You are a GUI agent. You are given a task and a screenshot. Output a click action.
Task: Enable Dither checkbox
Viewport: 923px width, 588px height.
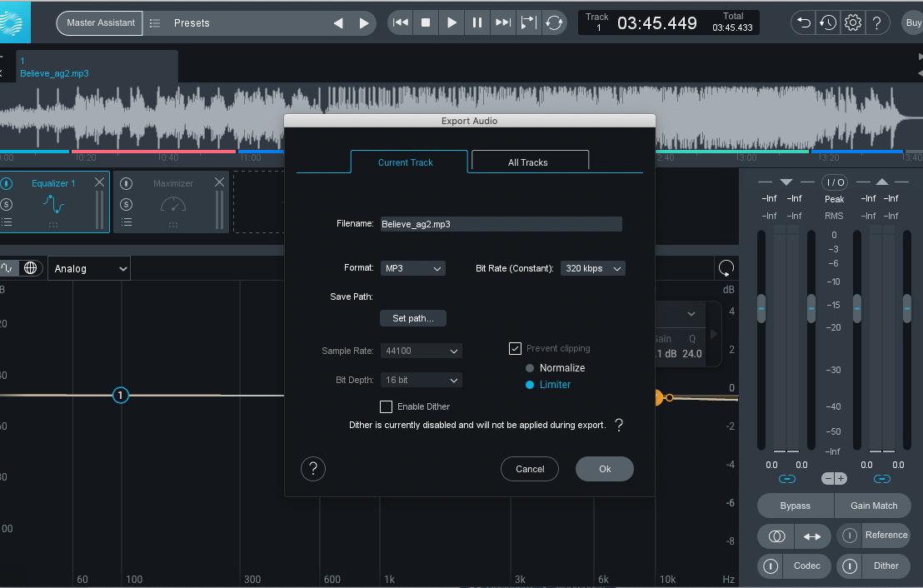[x=386, y=406]
